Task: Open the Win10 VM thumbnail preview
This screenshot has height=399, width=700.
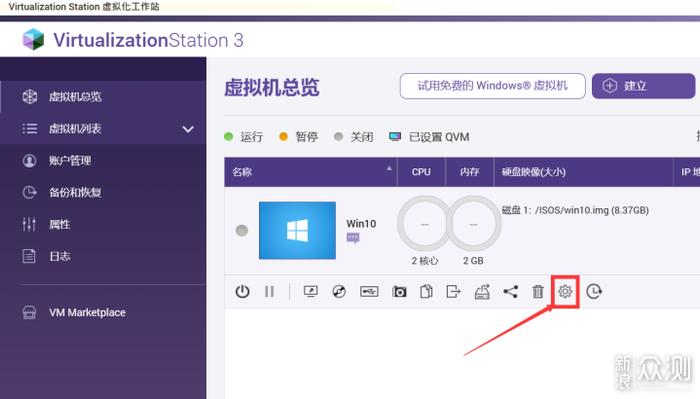Action: 297,230
